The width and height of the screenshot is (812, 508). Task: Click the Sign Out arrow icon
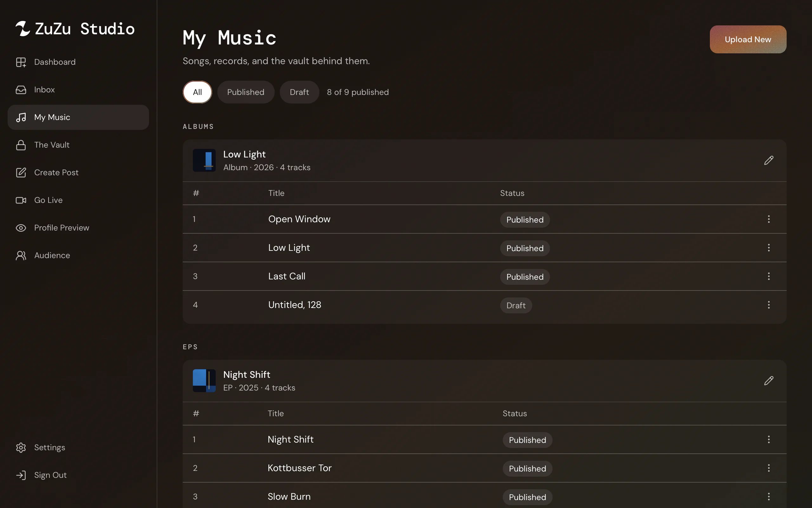click(x=21, y=475)
